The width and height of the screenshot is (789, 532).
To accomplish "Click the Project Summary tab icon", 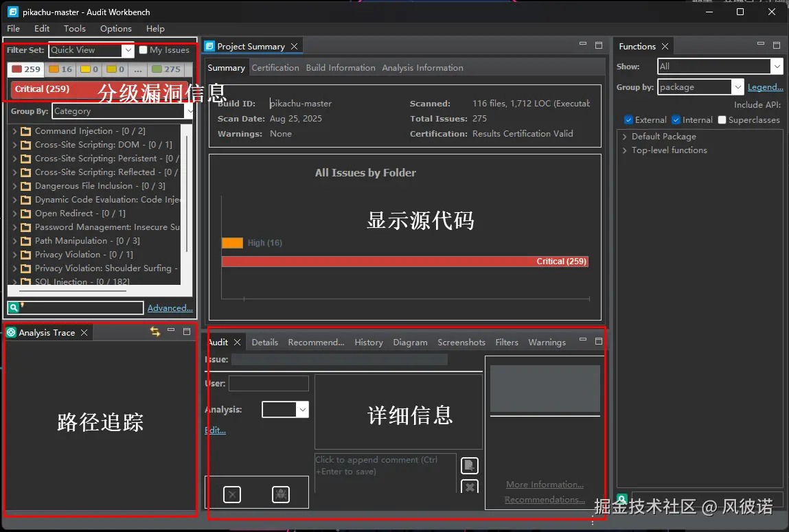I will pos(209,46).
